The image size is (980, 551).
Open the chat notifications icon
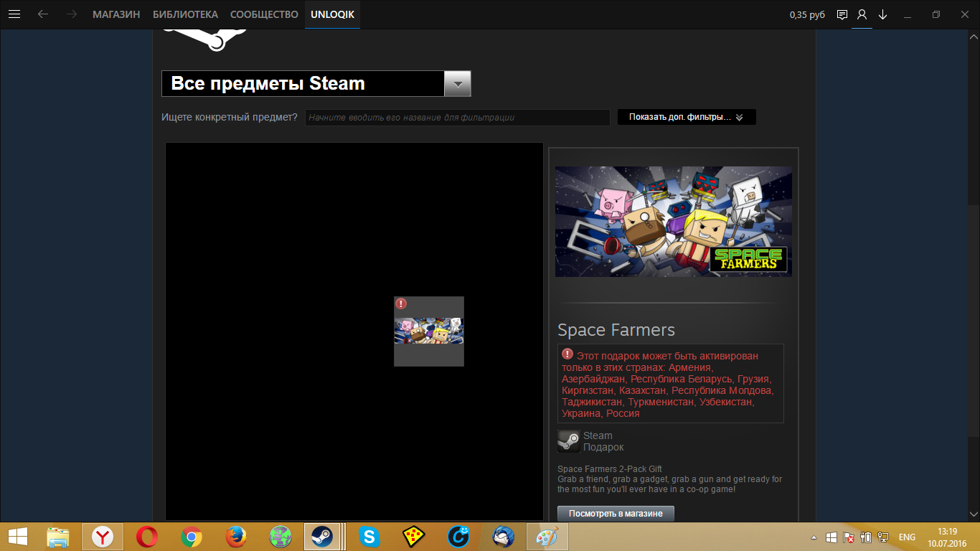click(842, 14)
